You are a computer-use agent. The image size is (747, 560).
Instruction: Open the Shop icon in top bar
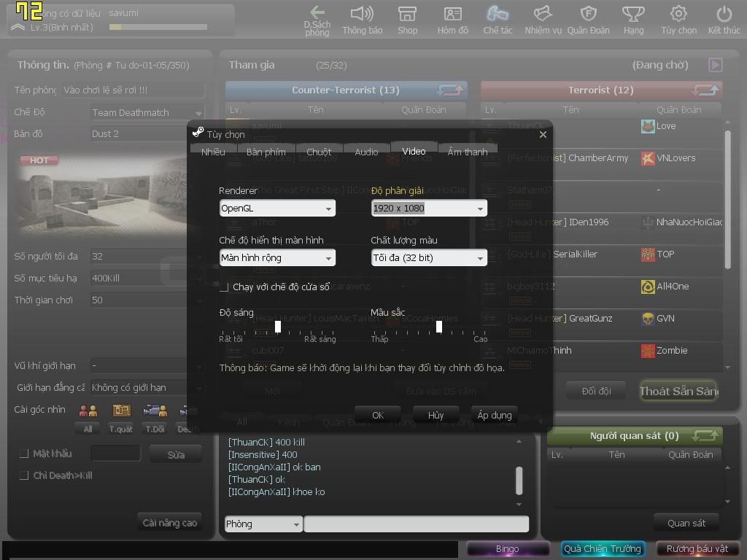point(407,20)
